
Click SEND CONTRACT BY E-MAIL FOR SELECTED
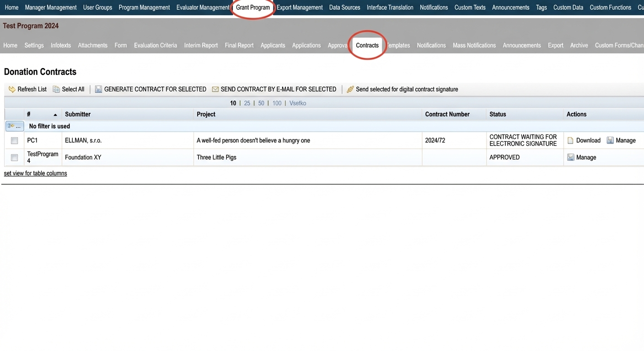point(274,89)
